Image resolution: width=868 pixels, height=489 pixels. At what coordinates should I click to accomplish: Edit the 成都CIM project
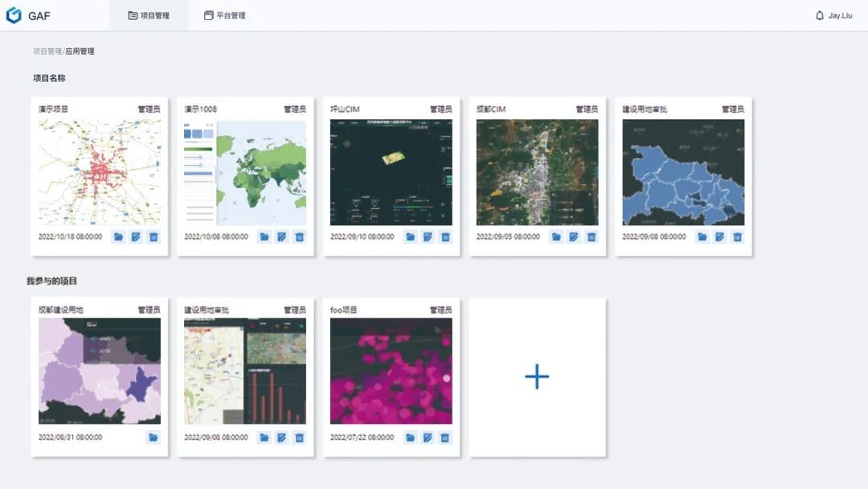click(x=574, y=237)
